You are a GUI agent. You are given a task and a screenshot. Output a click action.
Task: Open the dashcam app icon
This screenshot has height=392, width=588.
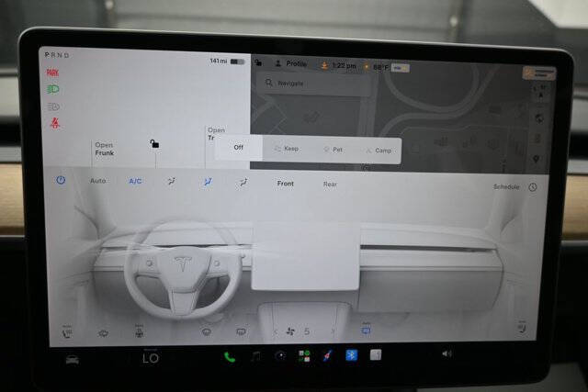pos(280,356)
